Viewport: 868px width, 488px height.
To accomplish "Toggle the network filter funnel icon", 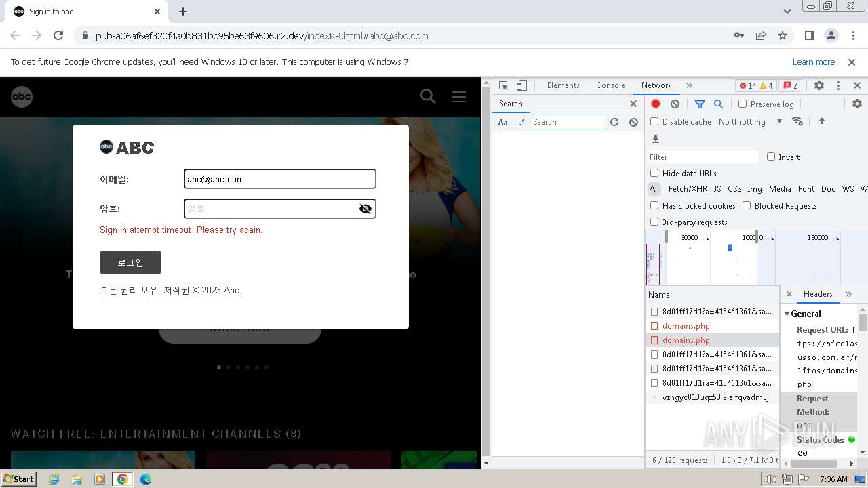I will [x=700, y=104].
